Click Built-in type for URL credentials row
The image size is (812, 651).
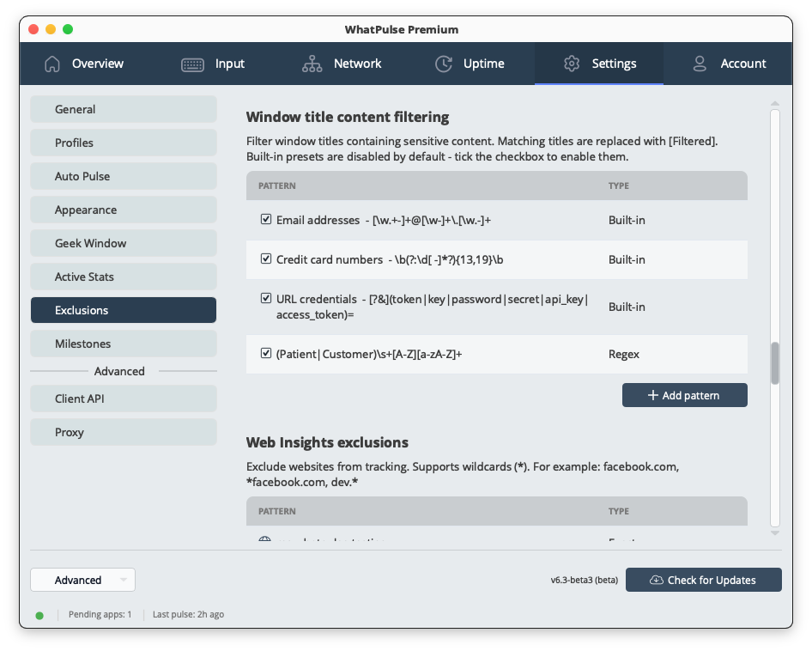tap(627, 307)
